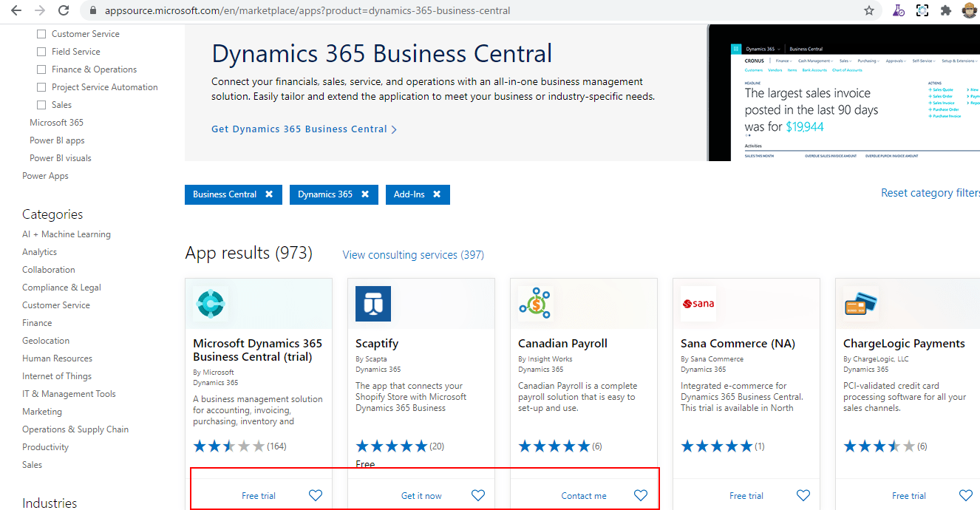Favorite Scaptify using the heart icon
Image resolution: width=980 pixels, height=510 pixels.
pyautogui.click(x=477, y=495)
